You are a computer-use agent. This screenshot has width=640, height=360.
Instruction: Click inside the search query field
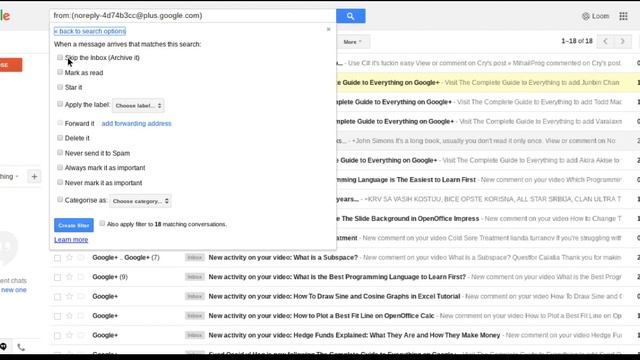(193, 16)
